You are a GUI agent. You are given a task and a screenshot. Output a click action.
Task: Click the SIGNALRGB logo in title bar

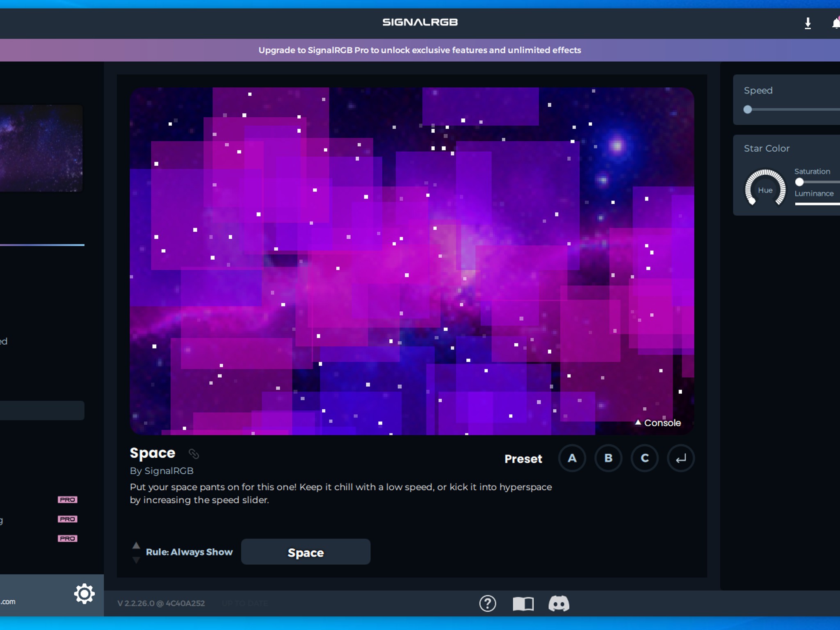click(x=420, y=22)
